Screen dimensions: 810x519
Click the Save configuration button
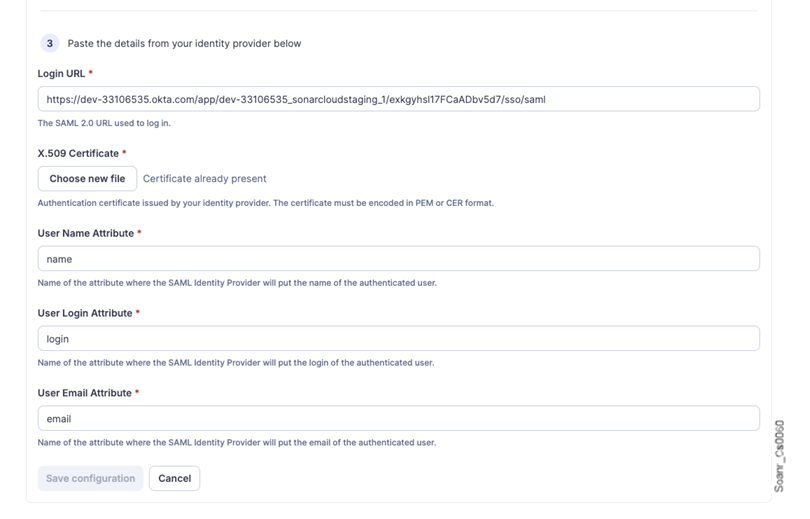pos(90,478)
